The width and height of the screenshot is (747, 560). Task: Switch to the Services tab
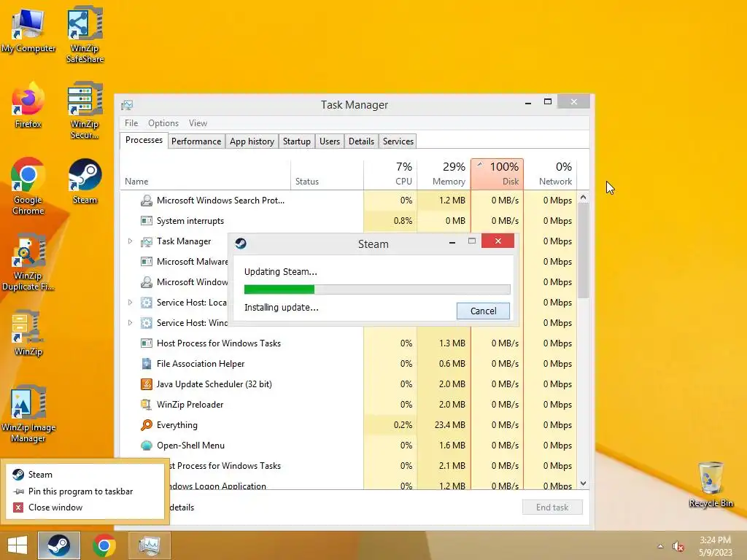click(x=398, y=141)
